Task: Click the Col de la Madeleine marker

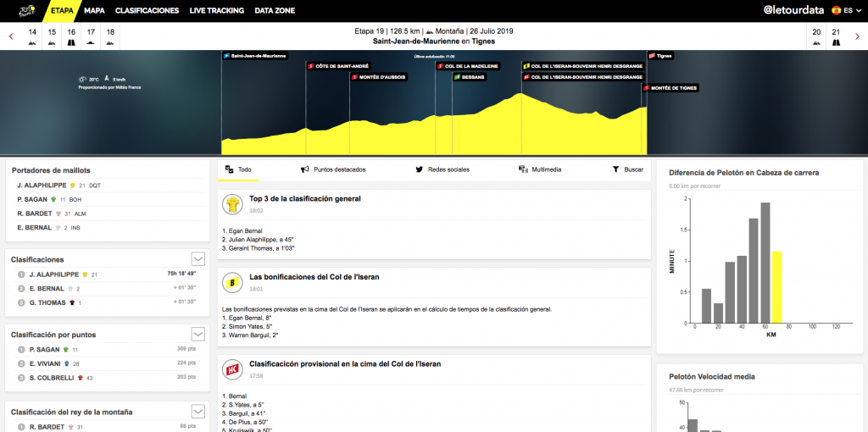Action: pyautogui.click(x=468, y=66)
